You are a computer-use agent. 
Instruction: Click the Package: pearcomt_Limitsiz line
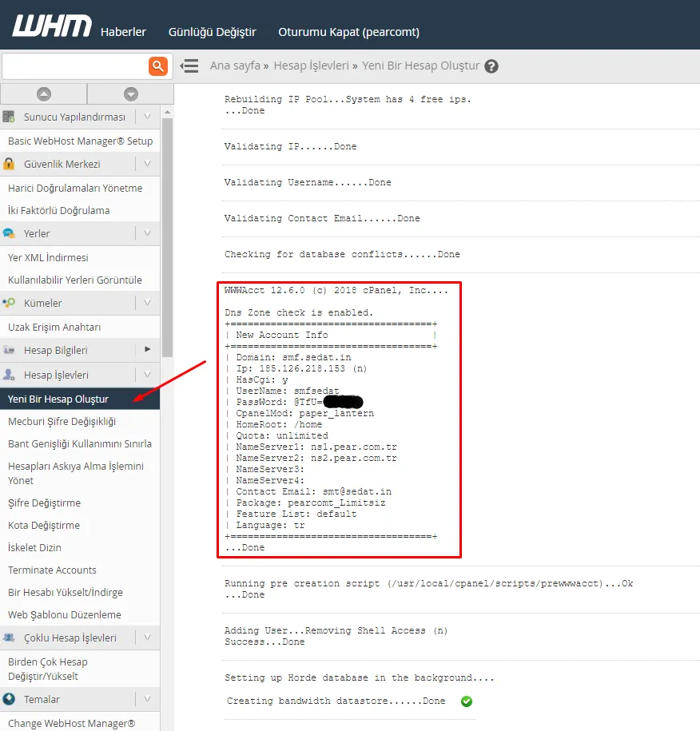(x=311, y=503)
